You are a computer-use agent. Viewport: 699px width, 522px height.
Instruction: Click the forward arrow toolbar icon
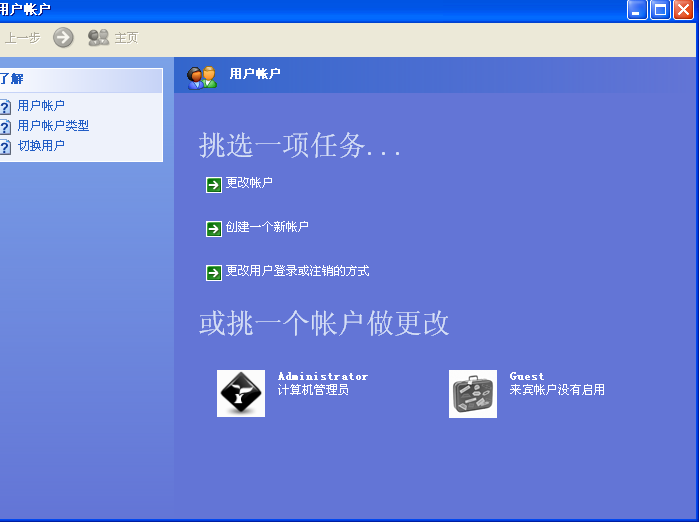coord(63,38)
